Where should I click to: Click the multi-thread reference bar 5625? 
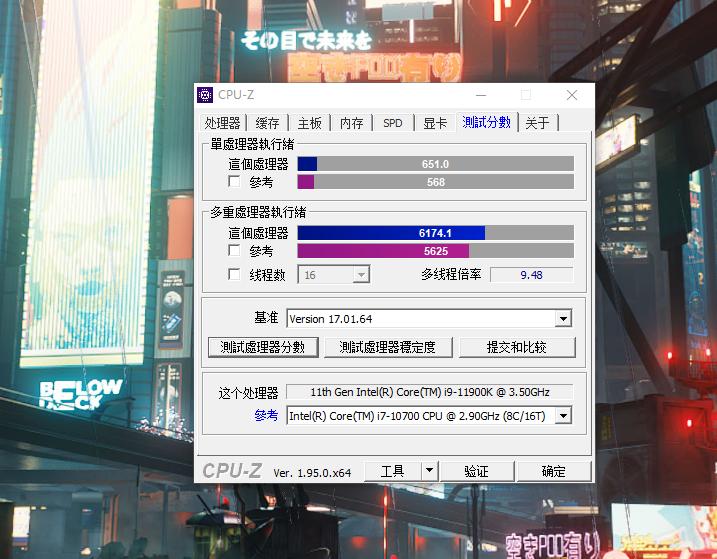[x=436, y=251]
